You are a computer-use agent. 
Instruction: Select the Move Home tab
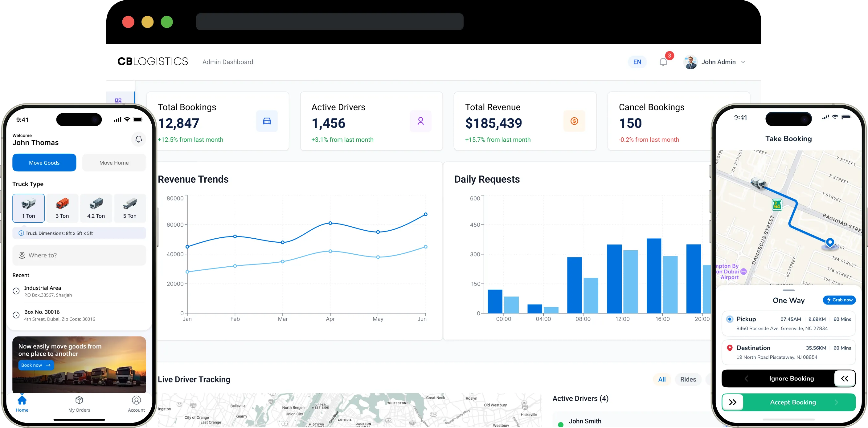point(114,163)
